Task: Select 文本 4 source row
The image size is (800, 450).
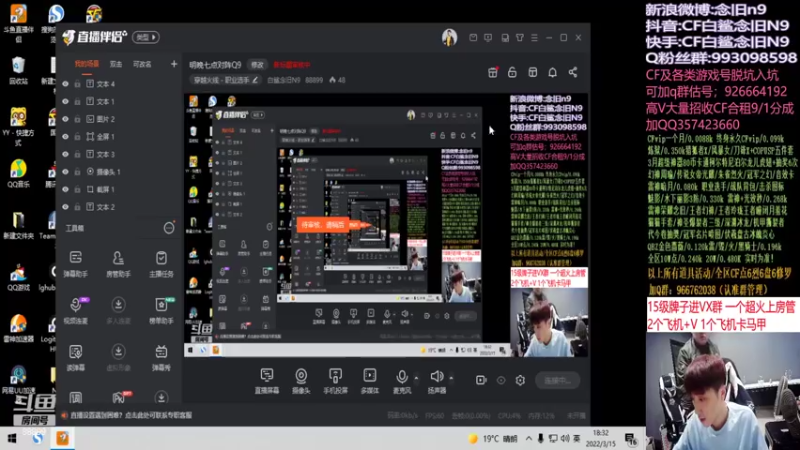Action: 119,84
